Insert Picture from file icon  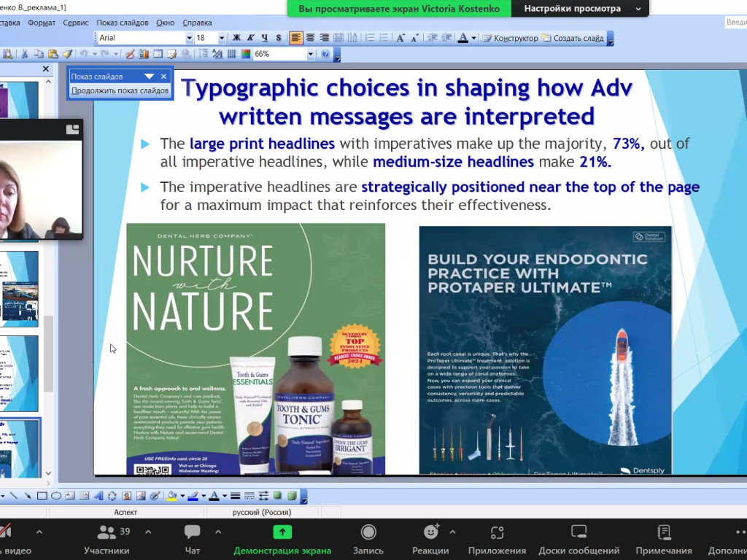[x=141, y=496]
